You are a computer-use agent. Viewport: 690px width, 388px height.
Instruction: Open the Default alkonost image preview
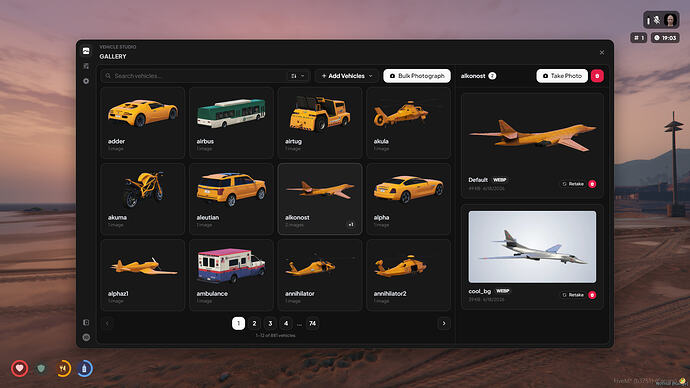click(532, 135)
